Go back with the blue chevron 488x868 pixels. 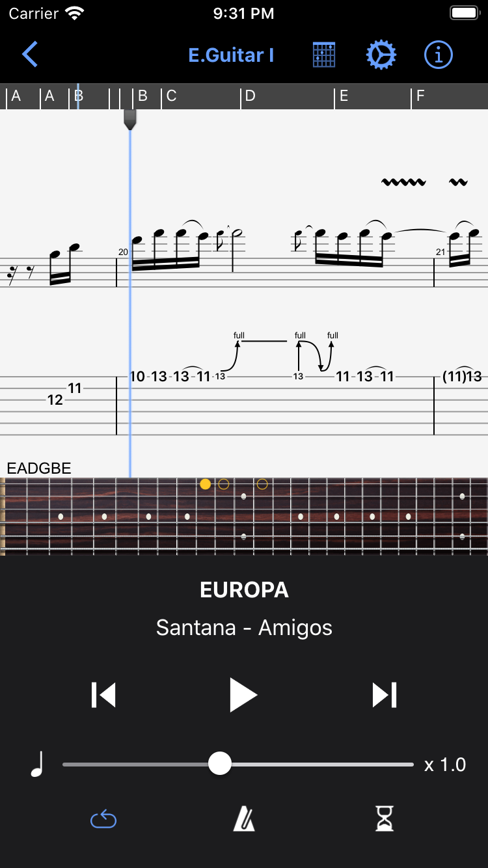pos(30,55)
